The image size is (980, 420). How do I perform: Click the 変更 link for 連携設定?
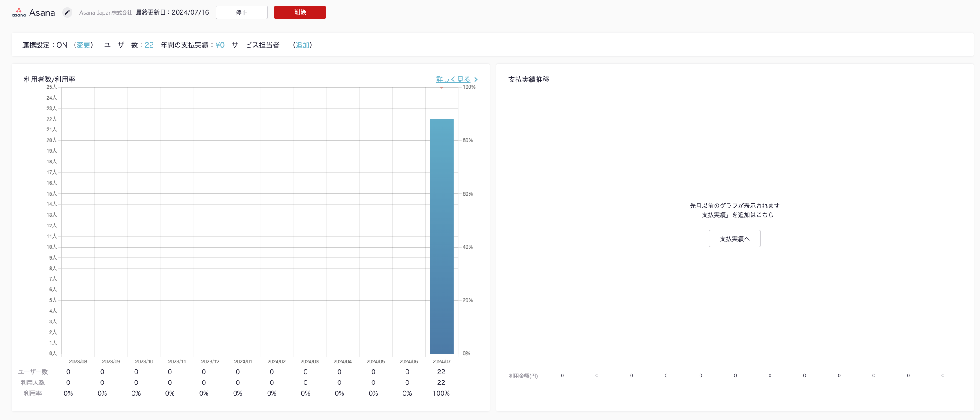pos(83,45)
